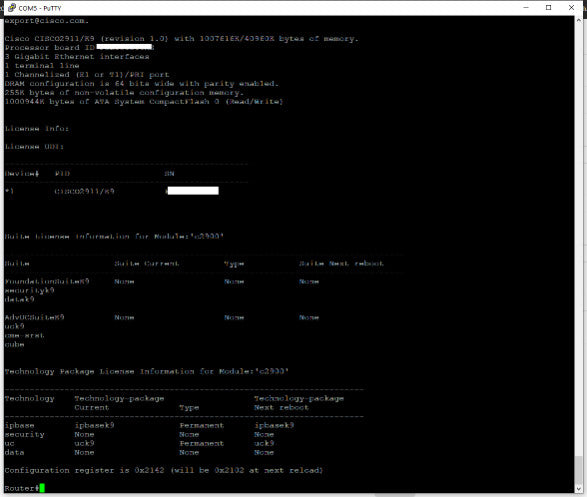The height and width of the screenshot is (497, 587).
Task: Click the 'Configuration register is 0x2142' line
Action: [164, 470]
